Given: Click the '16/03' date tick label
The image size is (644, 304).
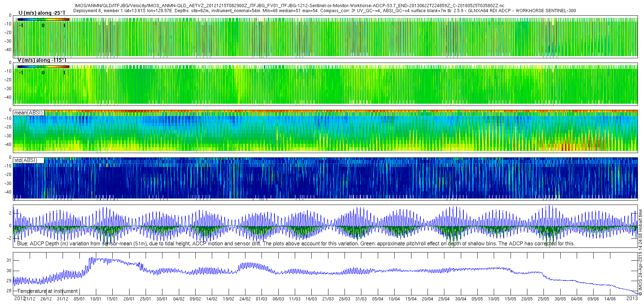Looking at the screenshot, I should (311, 299).
